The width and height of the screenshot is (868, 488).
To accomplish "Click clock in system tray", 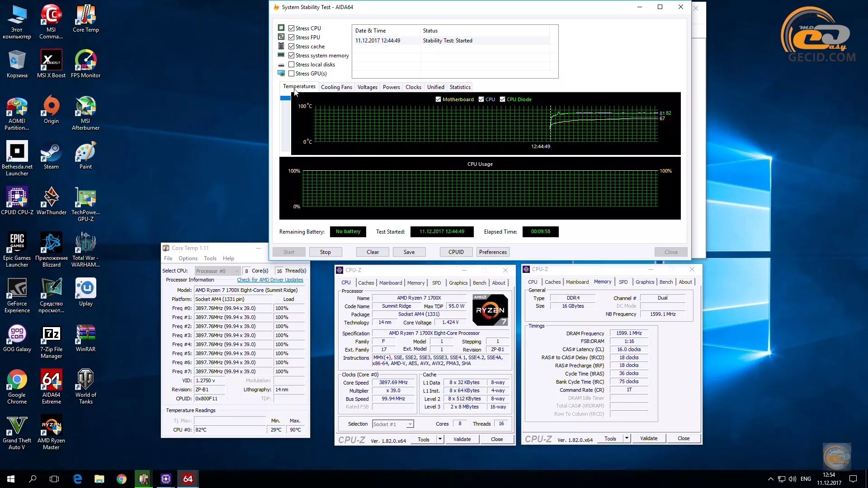I will pyautogui.click(x=829, y=479).
